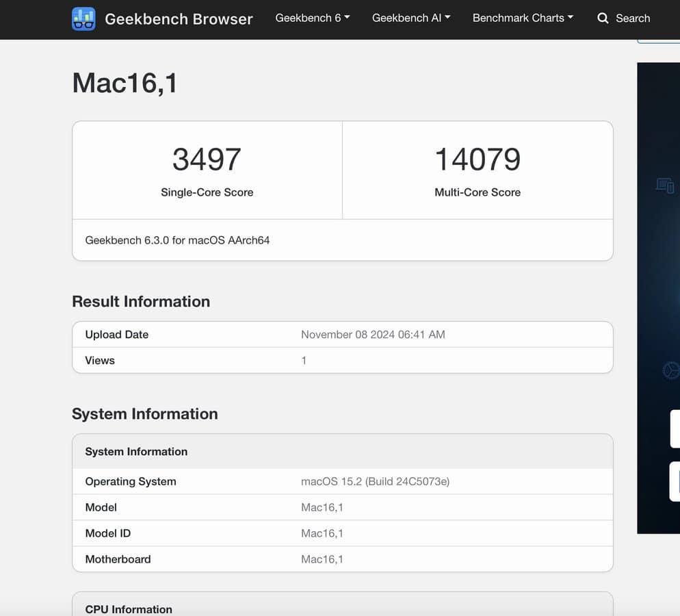This screenshot has width=680, height=616.
Task: Click the Mac16,1 page heading
Action: point(125,83)
